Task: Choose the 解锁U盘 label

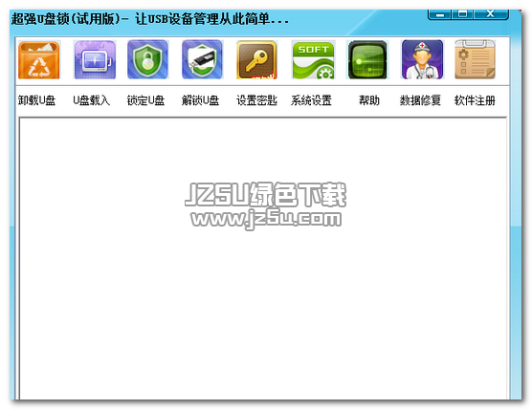Action: click(201, 100)
